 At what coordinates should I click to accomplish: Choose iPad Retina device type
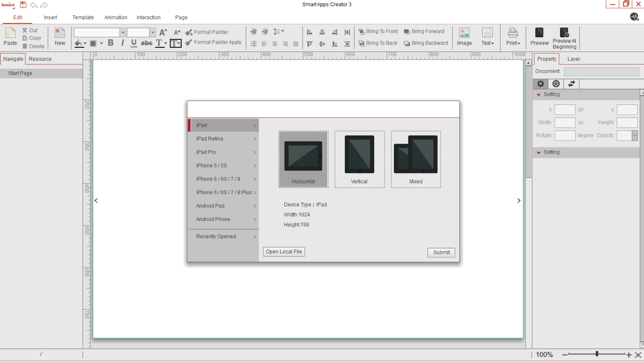point(224,139)
